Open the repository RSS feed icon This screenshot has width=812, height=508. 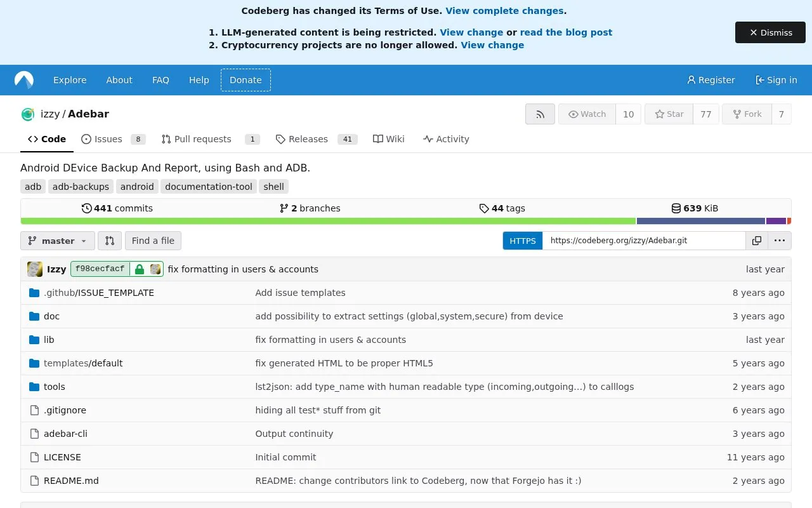(540, 114)
